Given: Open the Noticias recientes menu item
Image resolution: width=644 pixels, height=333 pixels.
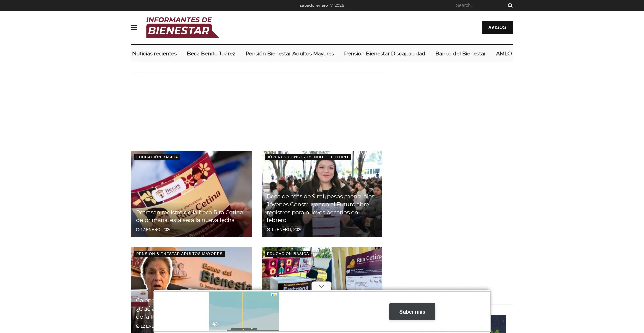Looking at the screenshot, I should [154, 53].
